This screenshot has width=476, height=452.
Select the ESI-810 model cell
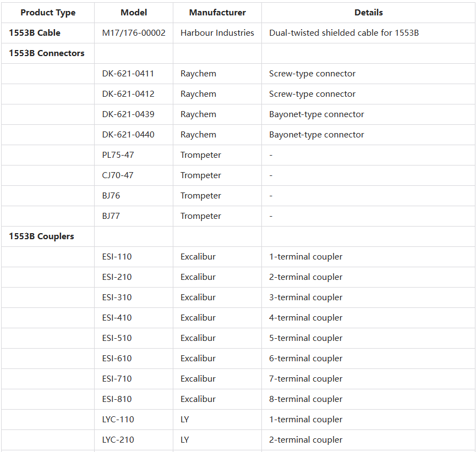pyautogui.click(x=117, y=399)
